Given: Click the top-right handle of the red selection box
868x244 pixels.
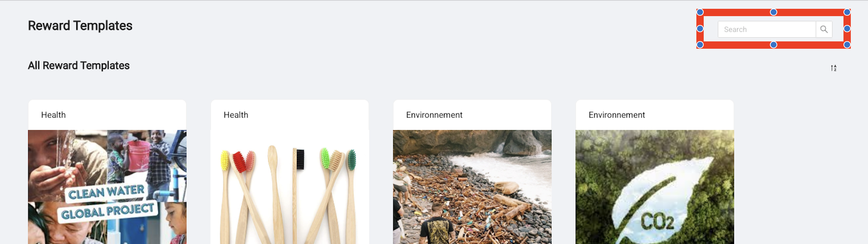Looking at the screenshot, I should (847, 12).
